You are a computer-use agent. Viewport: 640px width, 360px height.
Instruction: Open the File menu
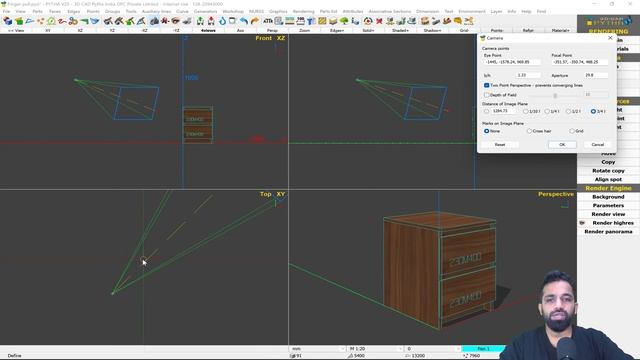tap(7, 11)
